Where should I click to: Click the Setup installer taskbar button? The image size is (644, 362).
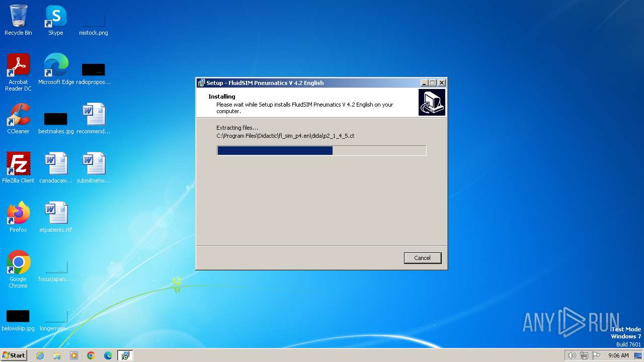(x=125, y=355)
